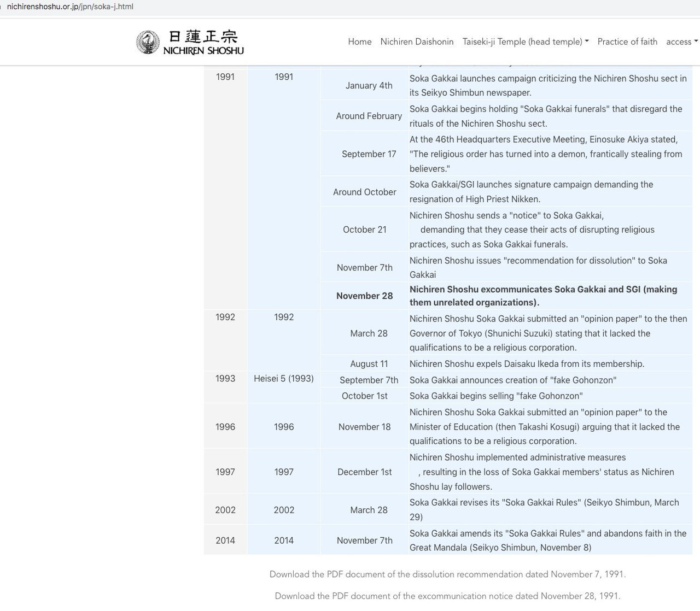Click the '1997' year cell in first column

pos(225,472)
